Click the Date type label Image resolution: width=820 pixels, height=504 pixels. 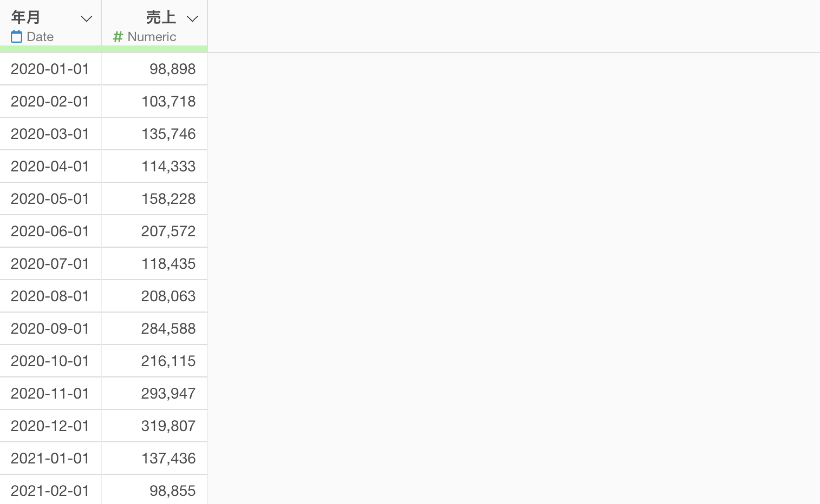click(x=40, y=37)
